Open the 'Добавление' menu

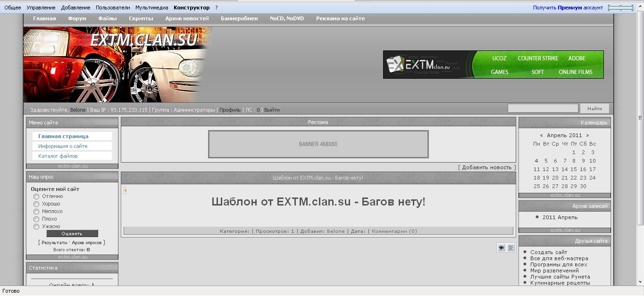coord(75,8)
